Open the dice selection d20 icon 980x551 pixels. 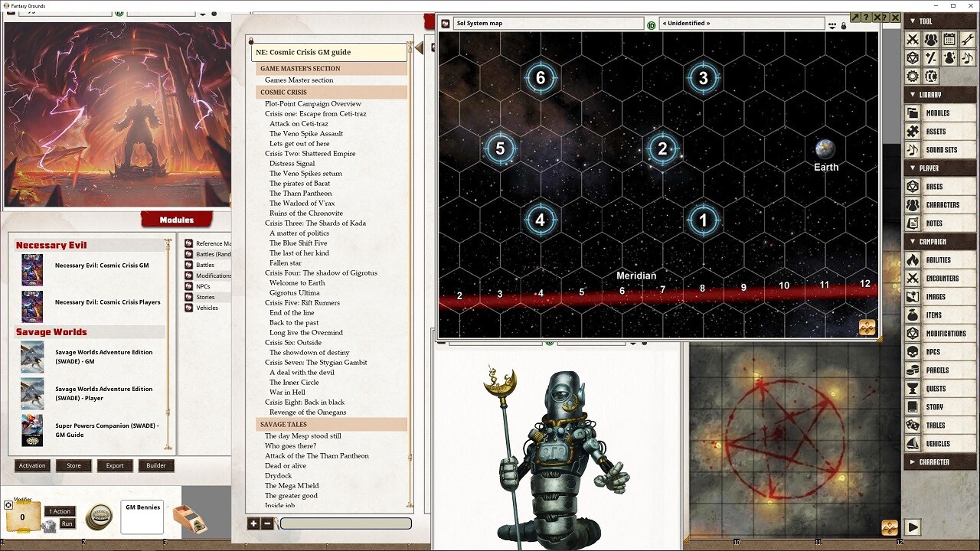pyautogui.click(x=913, y=57)
